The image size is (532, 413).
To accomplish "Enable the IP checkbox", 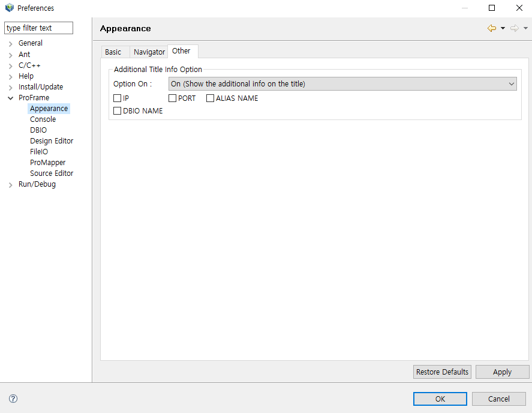I will click(117, 98).
